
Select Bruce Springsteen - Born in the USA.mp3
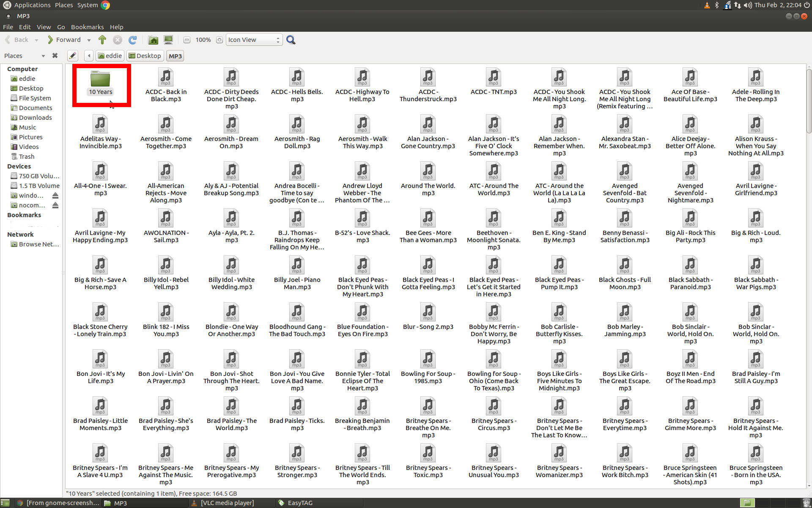point(756,465)
